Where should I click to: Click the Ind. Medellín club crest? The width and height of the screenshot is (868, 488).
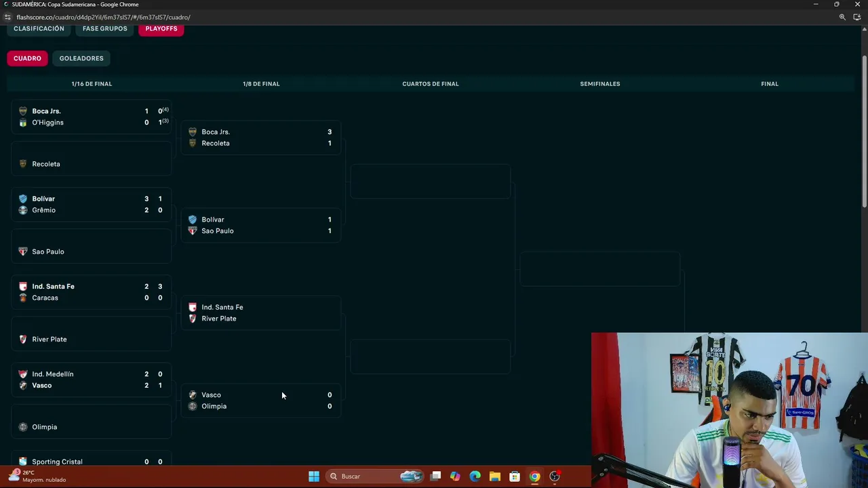coord(23,374)
